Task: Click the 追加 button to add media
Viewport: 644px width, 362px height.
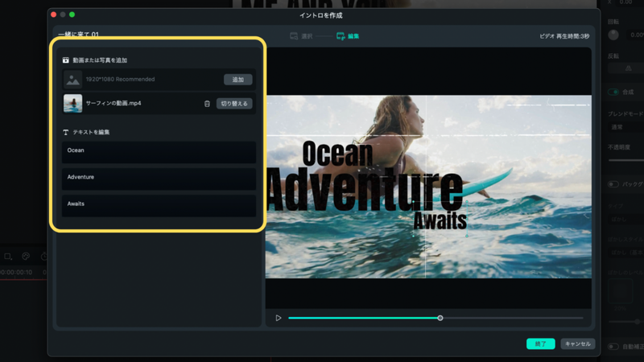Action: coord(237,79)
